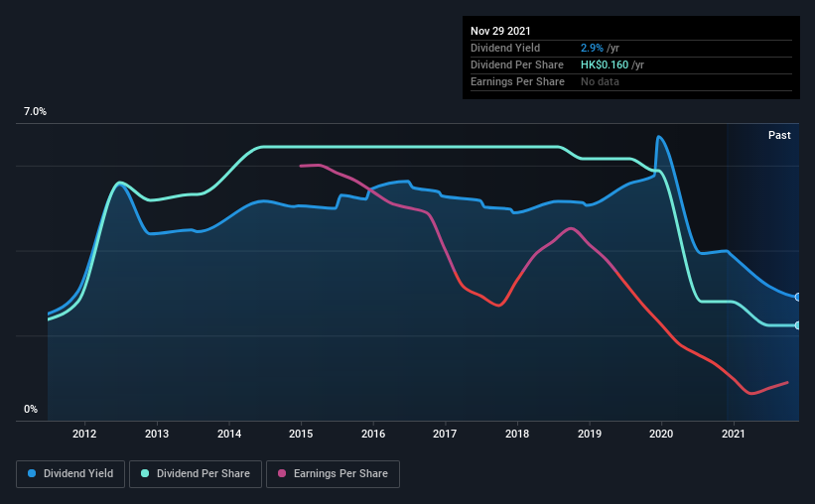The height and width of the screenshot is (504, 815).
Task: Click the 2.9% yield value in tooltip
Action: coord(591,48)
